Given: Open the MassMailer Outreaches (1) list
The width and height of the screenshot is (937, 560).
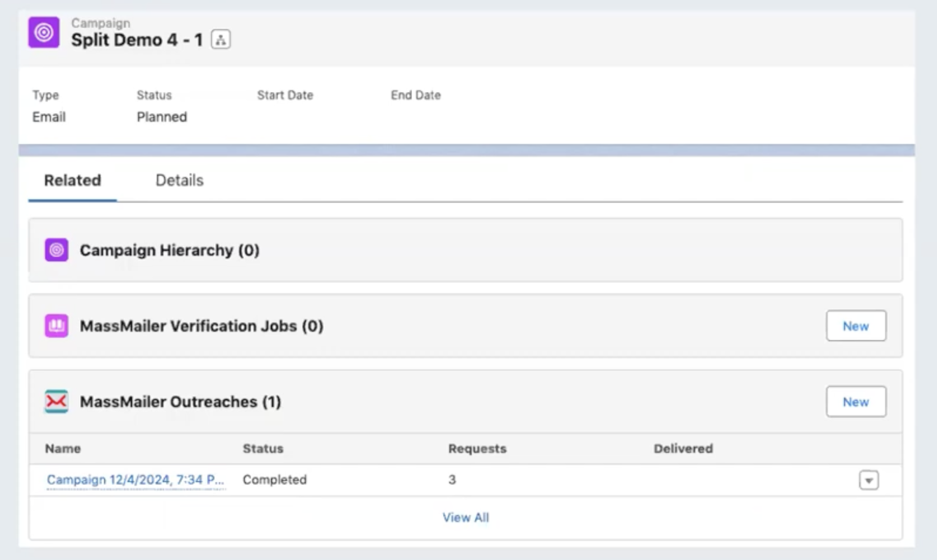Looking at the screenshot, I should tap(180, 402).
